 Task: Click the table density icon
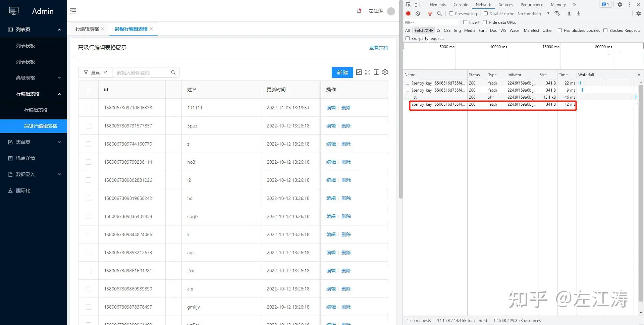[376, 72]
